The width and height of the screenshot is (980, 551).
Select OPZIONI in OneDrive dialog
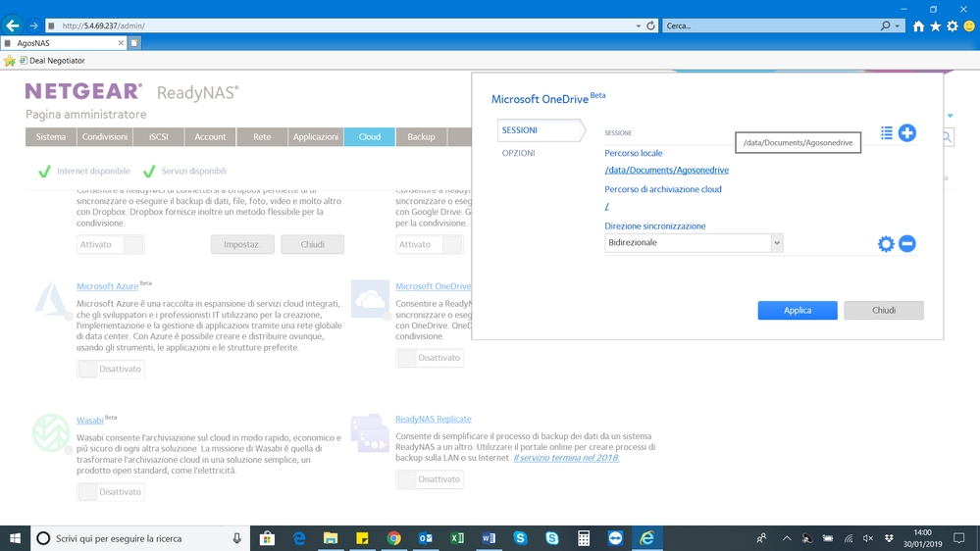pos(518,153)
